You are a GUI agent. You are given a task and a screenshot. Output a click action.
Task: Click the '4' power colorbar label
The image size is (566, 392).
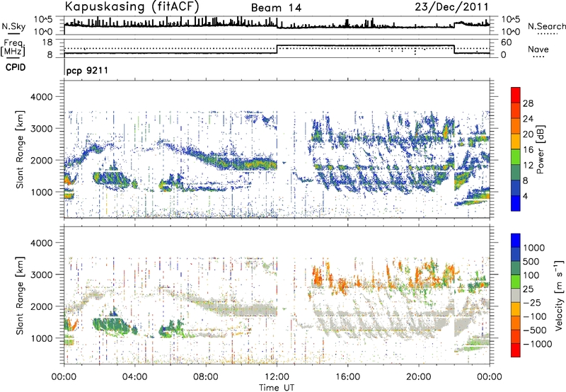tap(525, 197)
